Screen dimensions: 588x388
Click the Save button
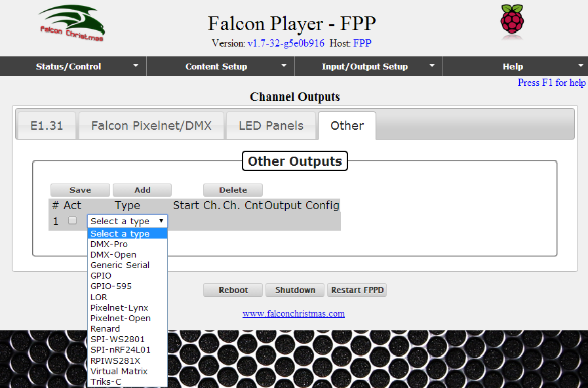(80, 190)
